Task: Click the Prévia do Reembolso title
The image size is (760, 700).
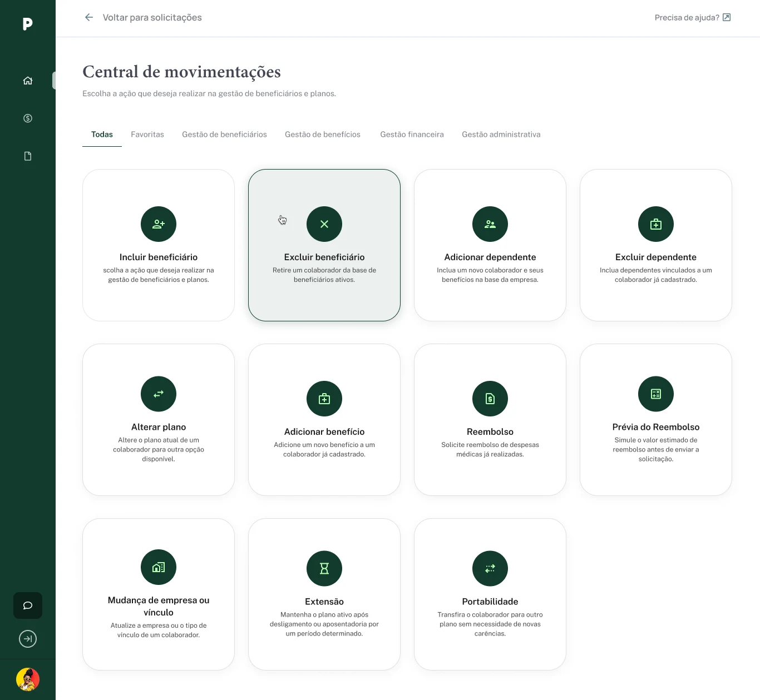Action: click(656, 427)
